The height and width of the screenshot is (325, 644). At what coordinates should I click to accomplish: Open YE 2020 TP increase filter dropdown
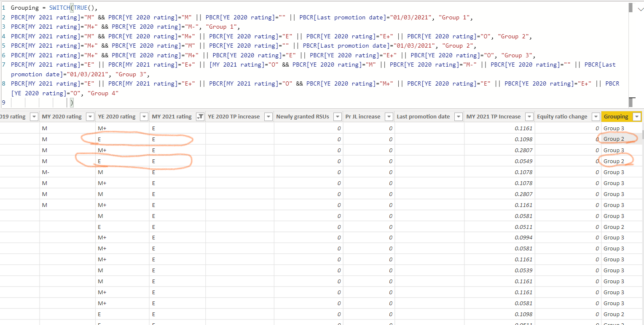(268, 117)
